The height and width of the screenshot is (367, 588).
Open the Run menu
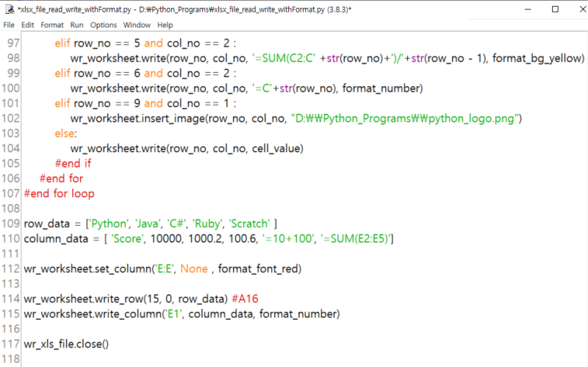point(76,25)
